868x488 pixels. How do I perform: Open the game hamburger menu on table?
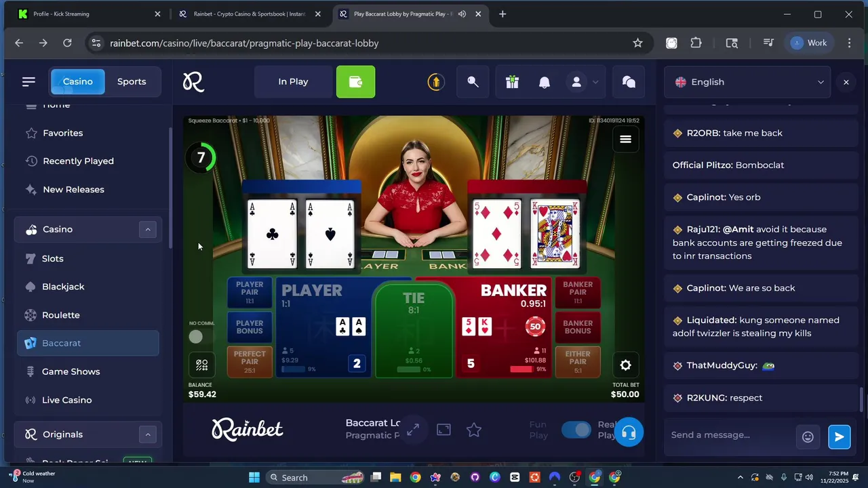pos(625,139)
